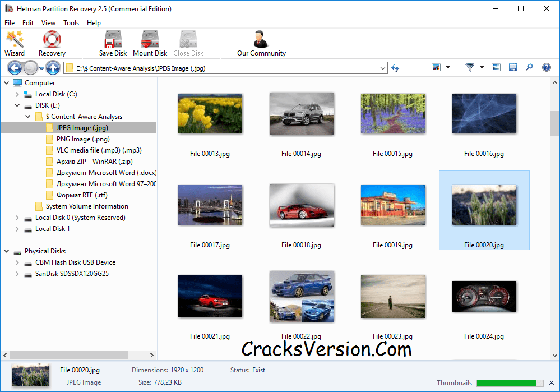Select File 00024.jpg gauges thumbnail
Viewport: 560px width, 392px height.
pos(484,296)
